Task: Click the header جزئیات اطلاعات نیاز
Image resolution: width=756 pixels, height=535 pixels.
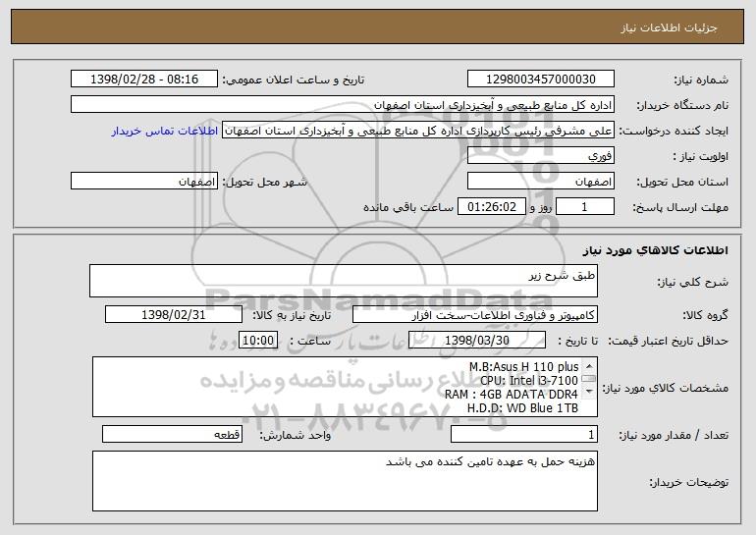Action: (x=669, y=27)
